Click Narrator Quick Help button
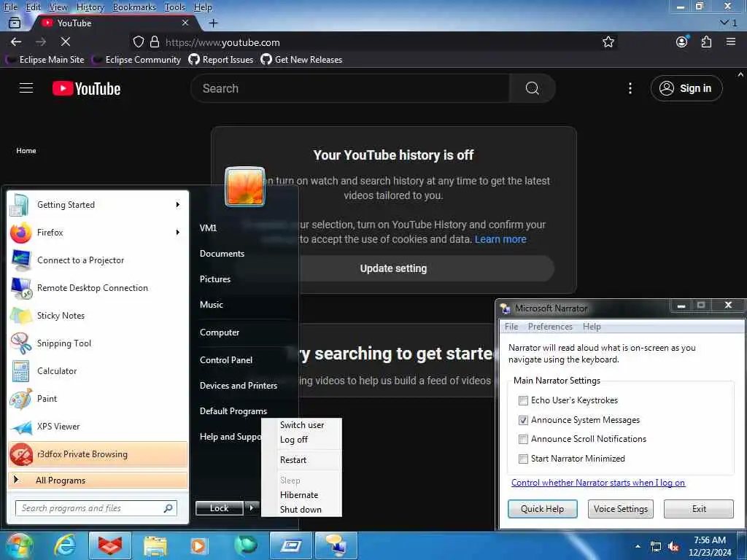 coord(542,508)
